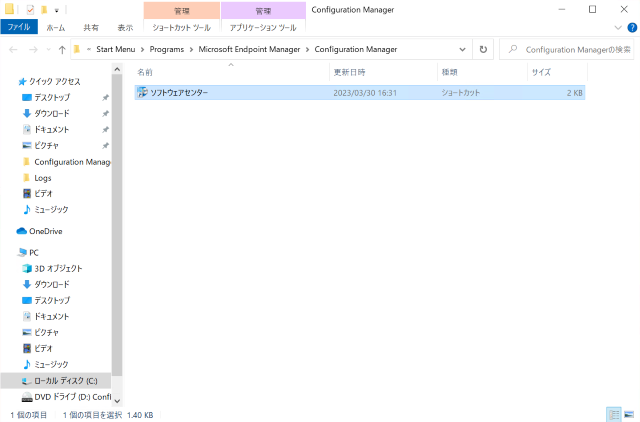Screen dimensions: 640x422
Task: Click the refresh button beside address bar
Action: [x=484, y=49]
